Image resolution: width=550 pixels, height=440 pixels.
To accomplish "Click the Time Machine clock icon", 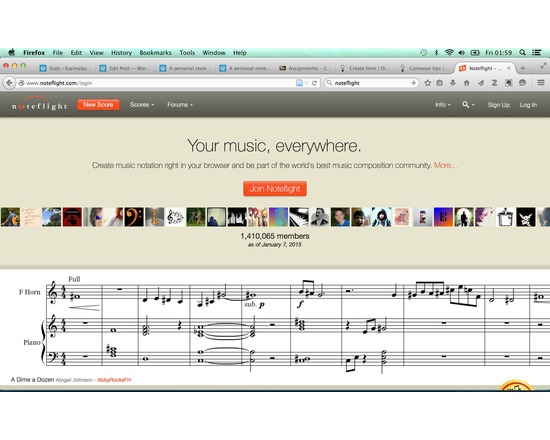I will 424,53.
